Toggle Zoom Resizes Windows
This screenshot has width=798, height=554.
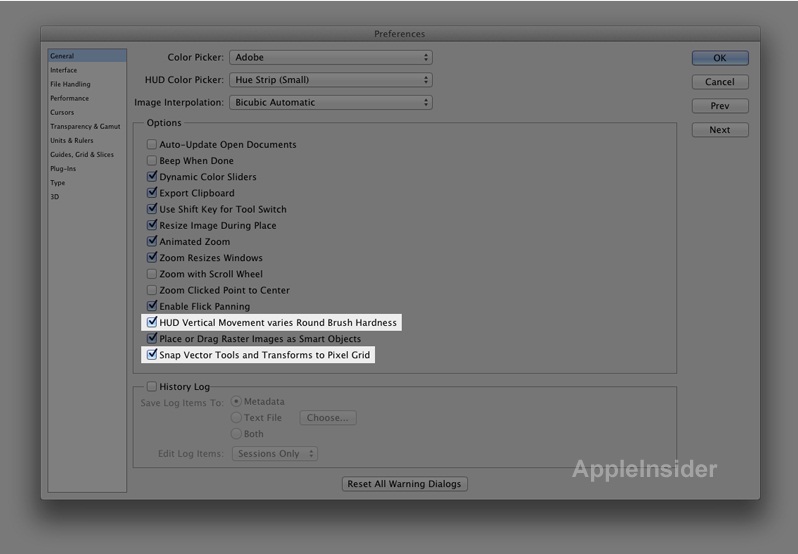152,258
